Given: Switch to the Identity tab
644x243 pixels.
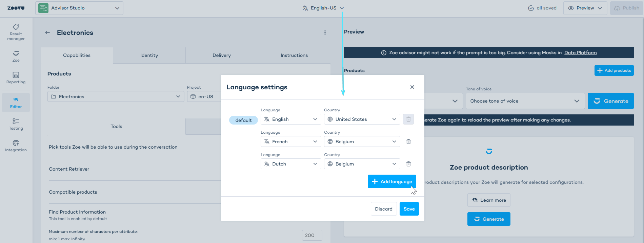Looking at the screenshot, I should tap(149, 56).
